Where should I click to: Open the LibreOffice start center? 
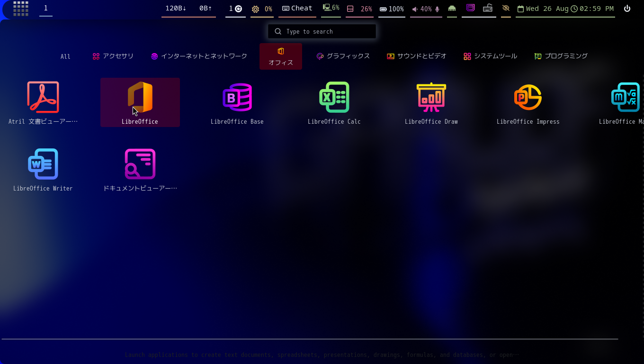point(140,102)
